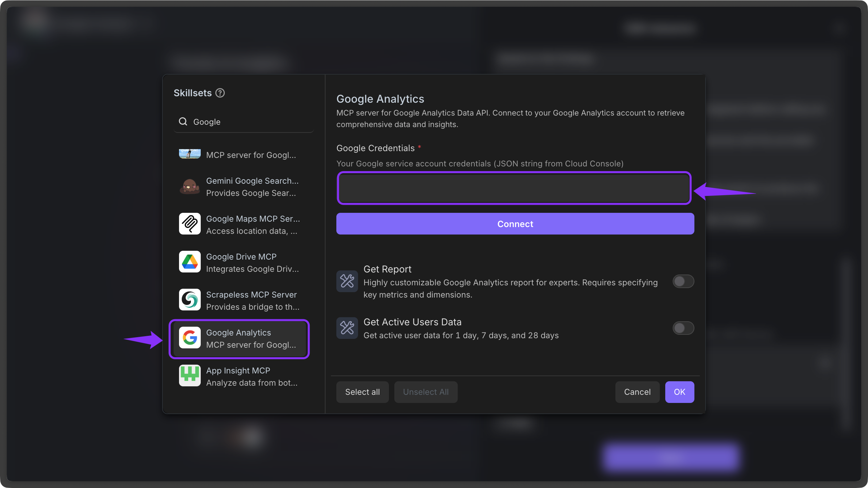868x488 pixels.
Task: Click the Connect button
Action: [x=515, y=224]
